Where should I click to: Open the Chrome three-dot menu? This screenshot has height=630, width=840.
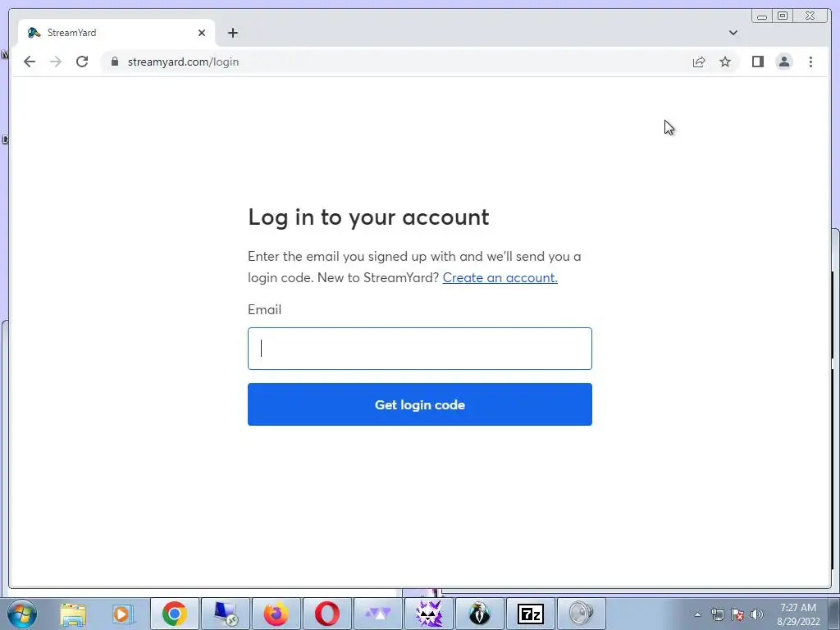click(x=810, y=62)
